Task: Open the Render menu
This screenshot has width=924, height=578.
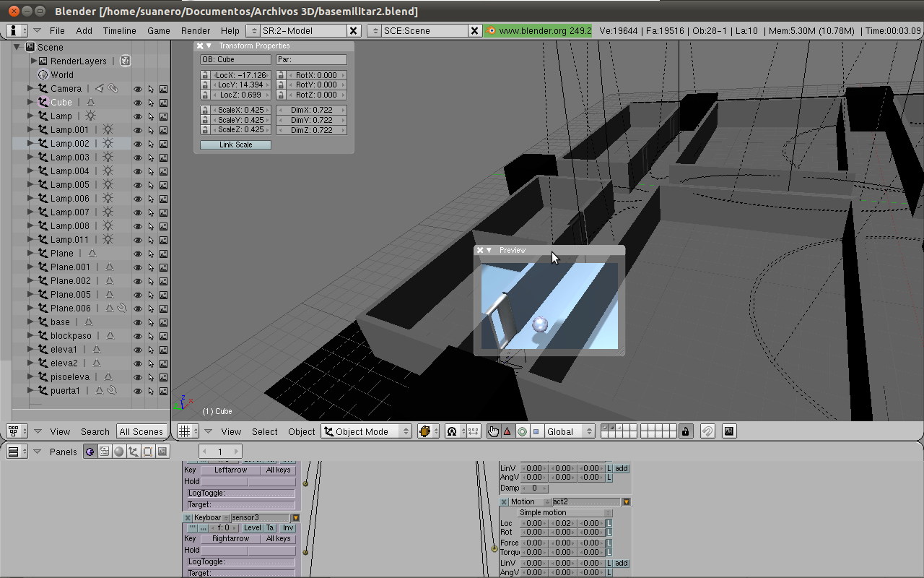Action: pyautogui.click(x=196, y=30)
